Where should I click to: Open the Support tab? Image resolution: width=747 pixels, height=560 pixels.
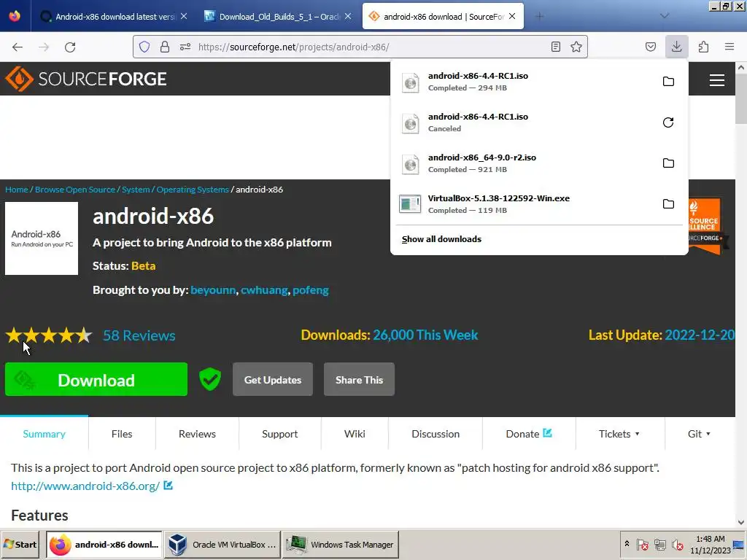[279, 434]
